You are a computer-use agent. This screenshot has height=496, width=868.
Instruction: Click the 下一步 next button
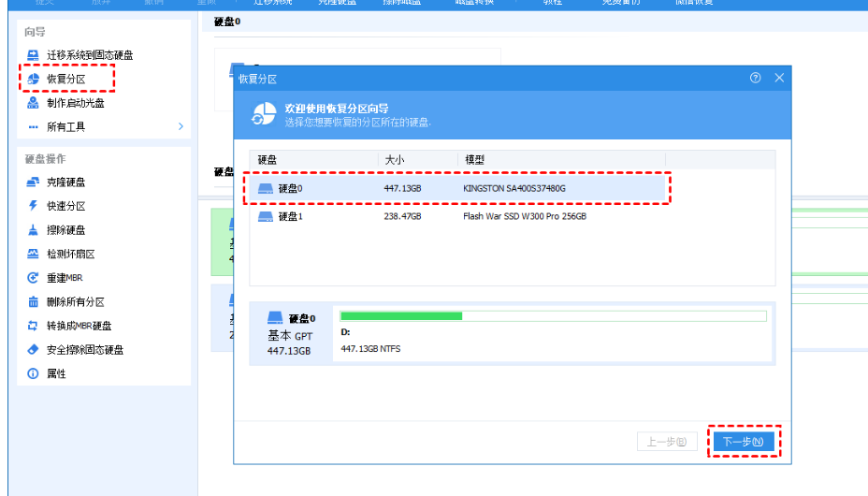pyautogui.click(x=744, y=442)
